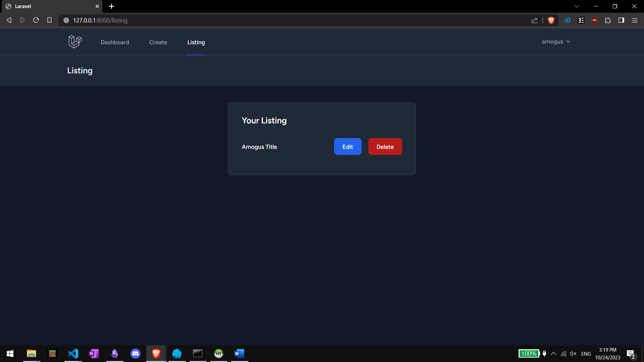Expand the amogus user dropdown

point(556,42)
